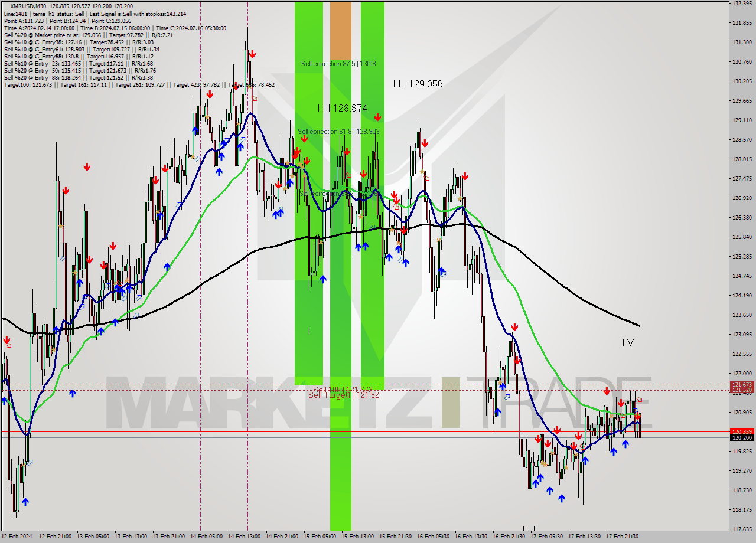Click the '17 Feb 05:30' time axis label
This screenshot has width=756, height=543.
point(547,537)
